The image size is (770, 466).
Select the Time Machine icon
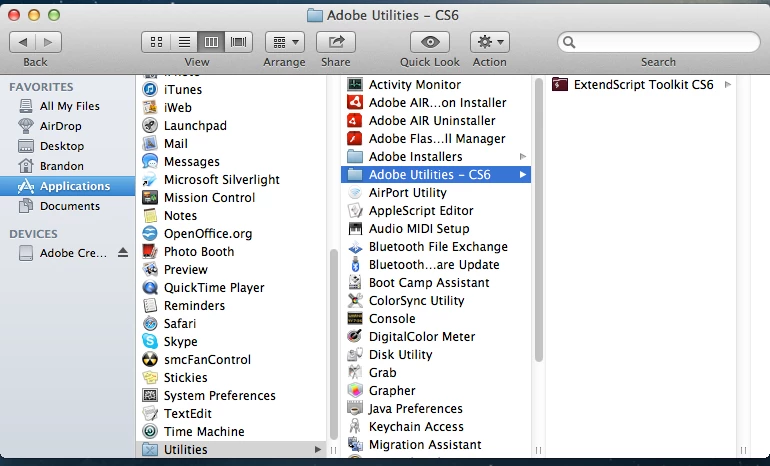150,431
